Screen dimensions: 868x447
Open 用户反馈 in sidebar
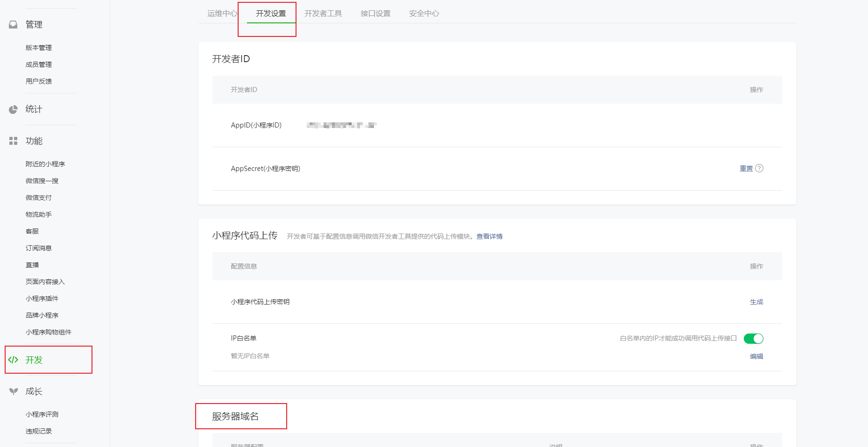coord(39,81)
